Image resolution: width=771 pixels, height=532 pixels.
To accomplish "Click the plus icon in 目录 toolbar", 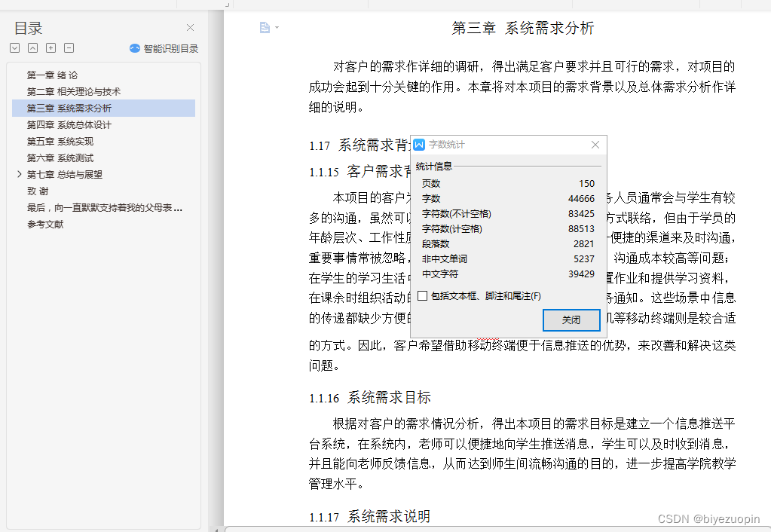I will [50, 47].
